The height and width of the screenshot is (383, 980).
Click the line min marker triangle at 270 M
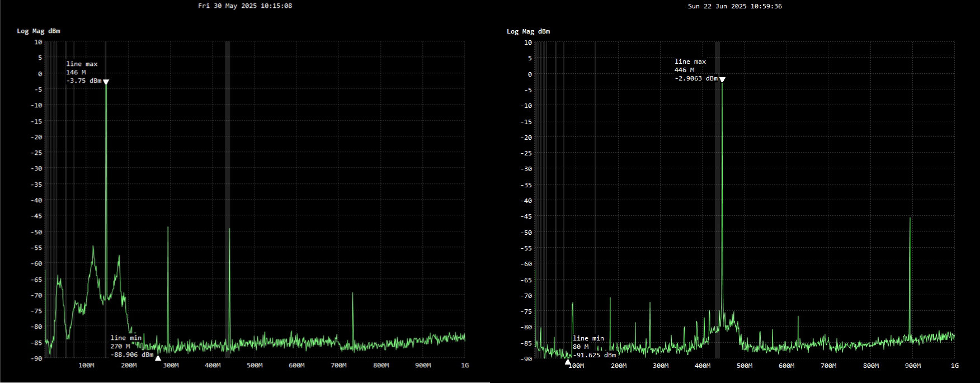coord(158,358)
